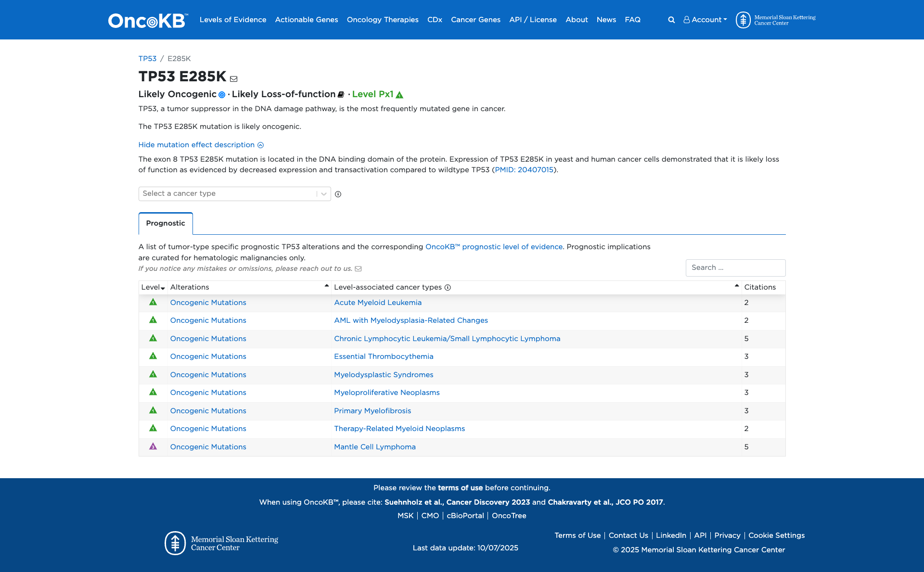This screenshot has width=924, height=572.
Task: Open the Account dropdown menu
Action: pyautogui.click(x=705, y=20)
